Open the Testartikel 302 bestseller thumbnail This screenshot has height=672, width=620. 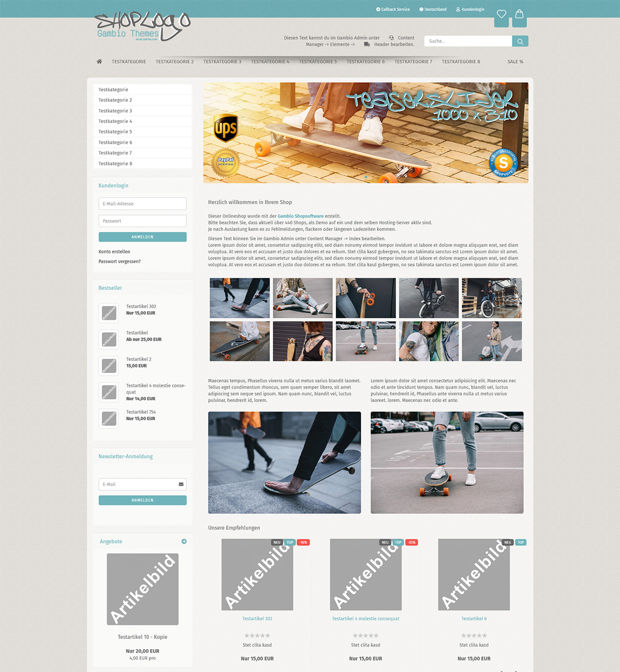[x=109, y=313]
